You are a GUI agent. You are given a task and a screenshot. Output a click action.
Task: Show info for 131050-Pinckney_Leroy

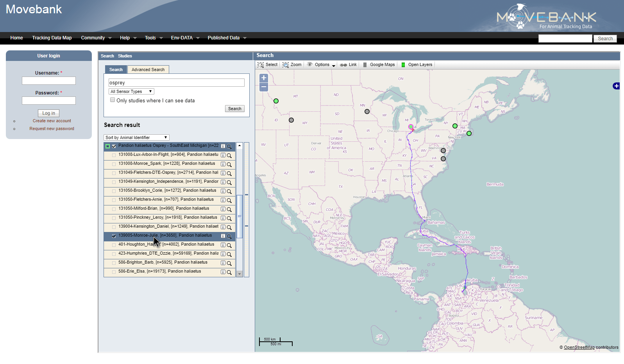click(x=223, y=218)
